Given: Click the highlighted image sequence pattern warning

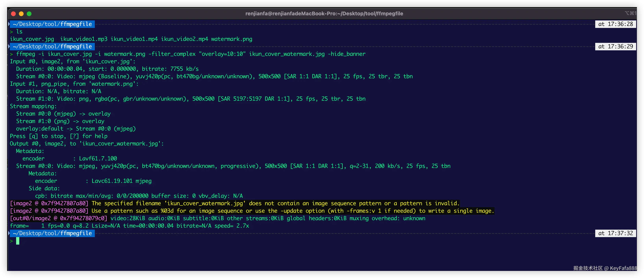Looking at the screenshot, I should [x=275, y=203].
